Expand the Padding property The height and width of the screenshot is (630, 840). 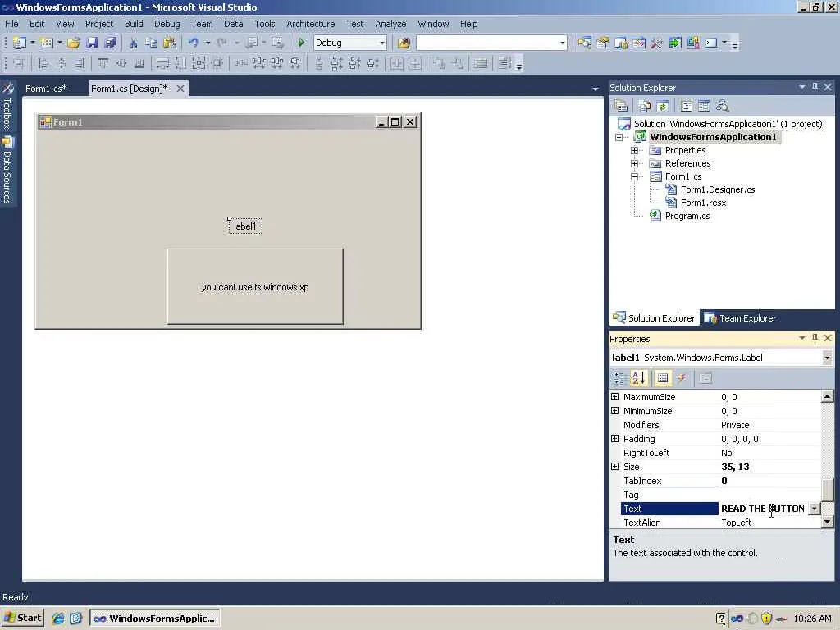click(x=615, y=439)
